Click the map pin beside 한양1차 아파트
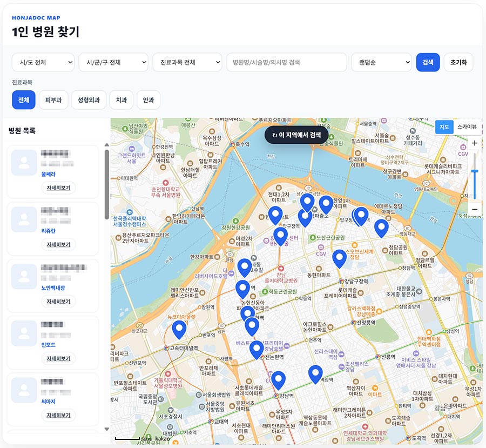Viewport: 486px width, 448px height. click(326, 205)
